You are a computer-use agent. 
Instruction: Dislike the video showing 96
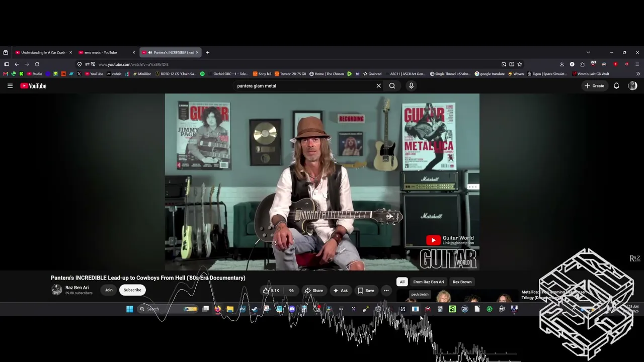tap(291, 291)
